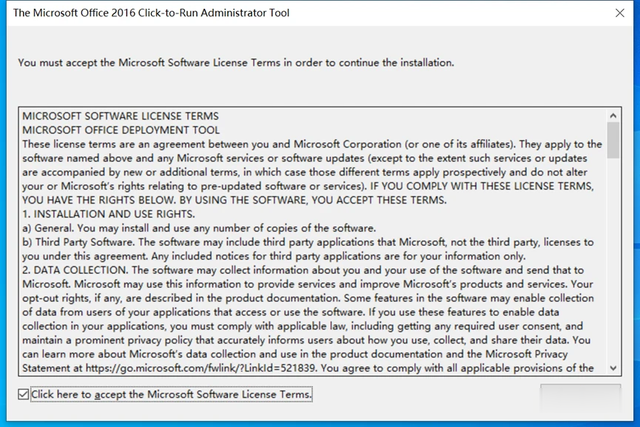
Task: Click the 'a) General' clause line
Action: pos(199,228)
